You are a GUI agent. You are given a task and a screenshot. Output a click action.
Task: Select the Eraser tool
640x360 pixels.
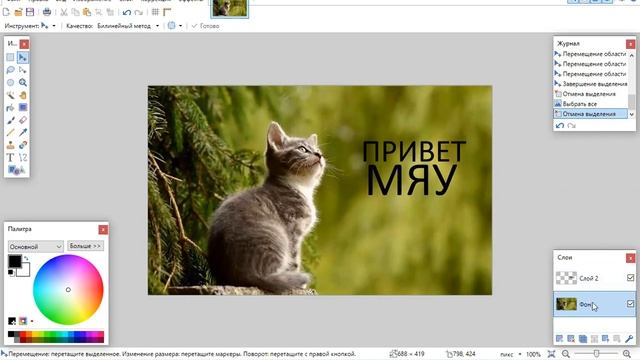click(x=23, y=120)
